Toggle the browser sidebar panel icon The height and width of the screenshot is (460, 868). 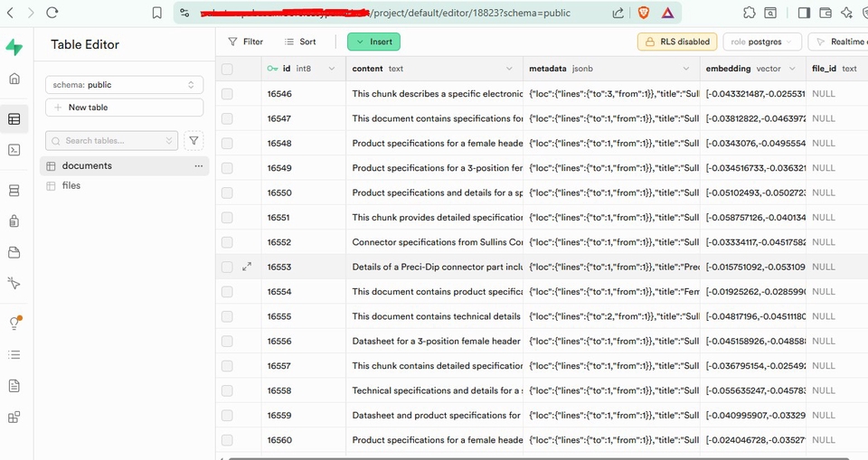(x=804, y=13)
